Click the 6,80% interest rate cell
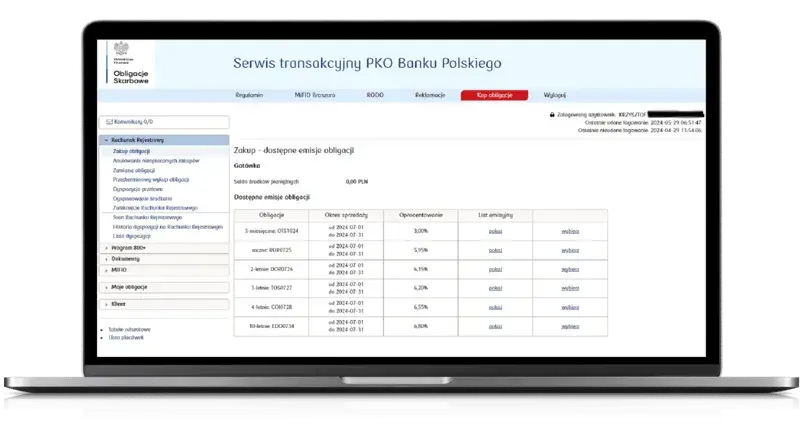This screenshot has width=800, height=425. pos(421,327)
